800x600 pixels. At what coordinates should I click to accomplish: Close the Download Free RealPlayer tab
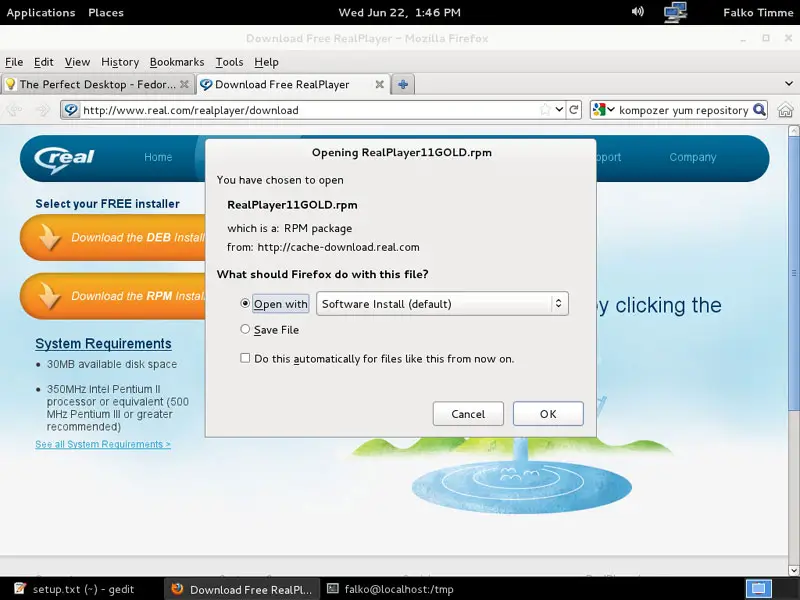tap(380, 84)
